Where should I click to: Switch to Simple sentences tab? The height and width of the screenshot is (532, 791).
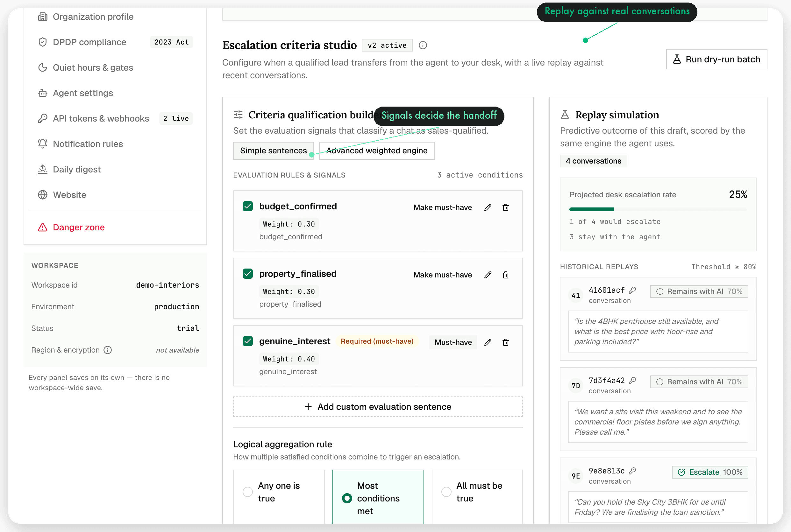pos(273,150)
